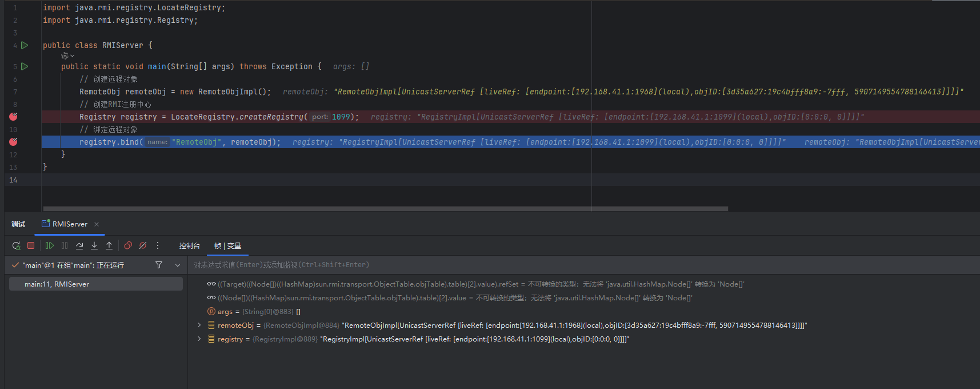The width and height of the screenshot is (980, 389).
Task: Click the Step Into icon
Action: point(94,245)
